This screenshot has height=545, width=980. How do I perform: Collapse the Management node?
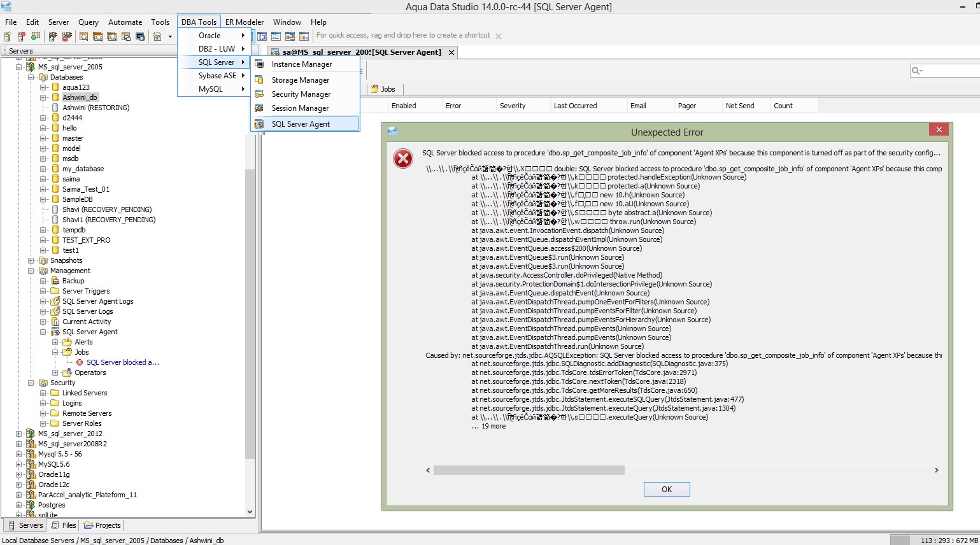[x=31, y=271]
